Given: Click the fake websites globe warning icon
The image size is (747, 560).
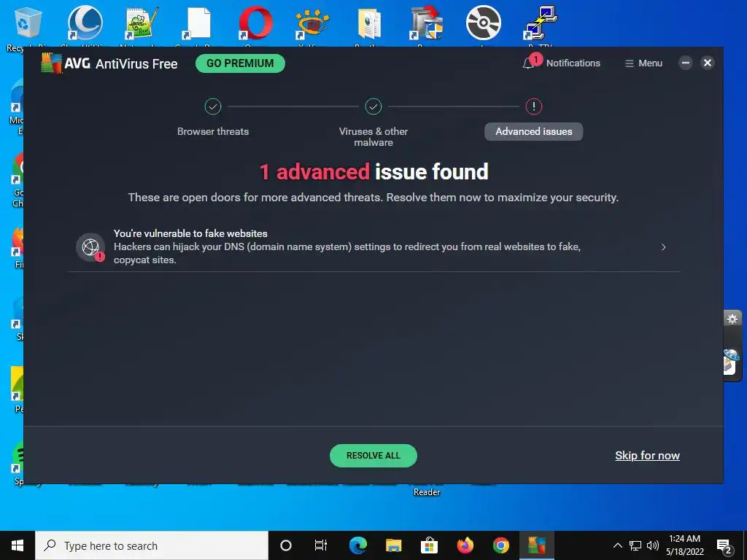Looking at the screenshot, I should coord(90,247).
